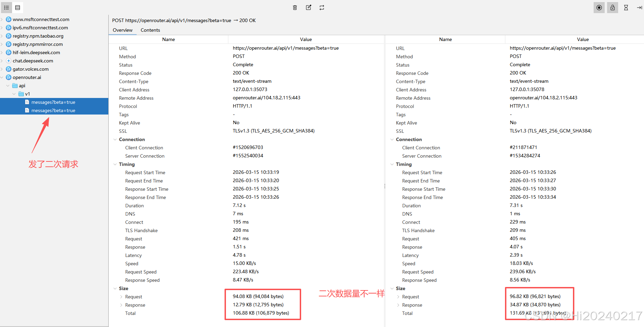The width and height of the screenshot is (644, 327).
Task: Expand right pane Request size row
Action: click(398, 297)
